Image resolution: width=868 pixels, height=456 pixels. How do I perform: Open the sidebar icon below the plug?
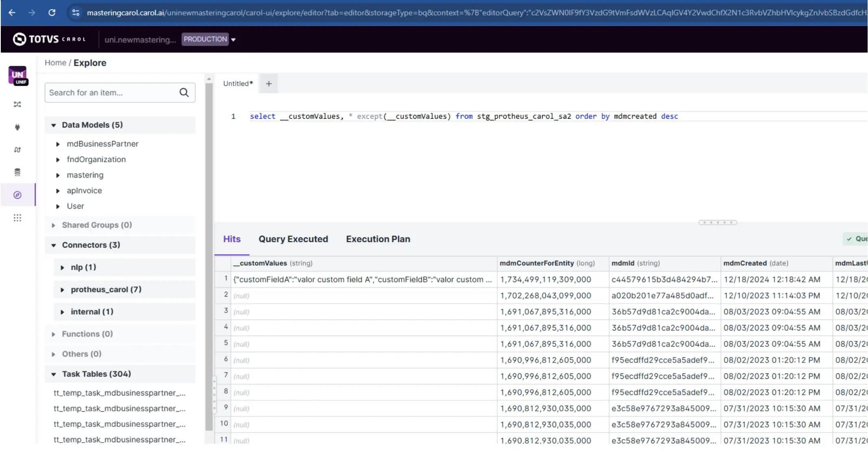pyautogui.click(x=17, y=150)
